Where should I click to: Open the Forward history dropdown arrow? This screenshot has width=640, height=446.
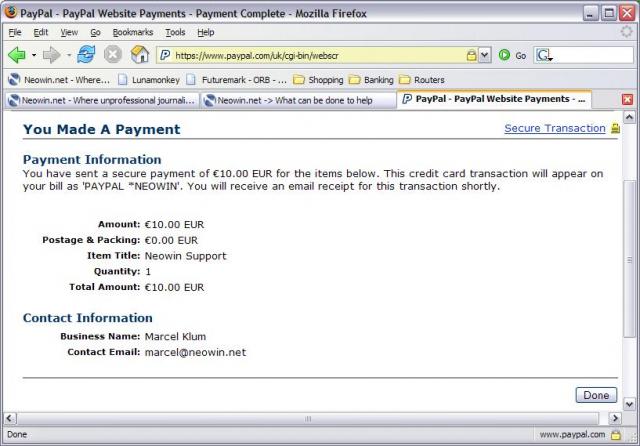(69, 55)
